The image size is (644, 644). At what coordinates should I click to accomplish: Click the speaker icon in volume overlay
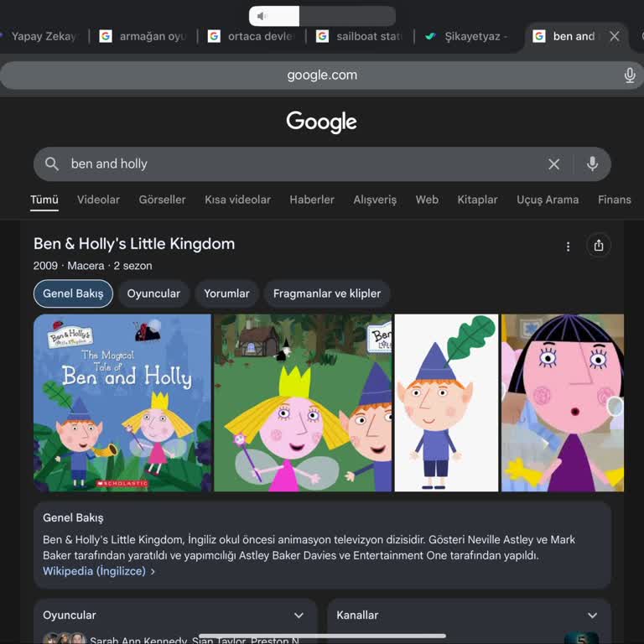pos(262,16)
